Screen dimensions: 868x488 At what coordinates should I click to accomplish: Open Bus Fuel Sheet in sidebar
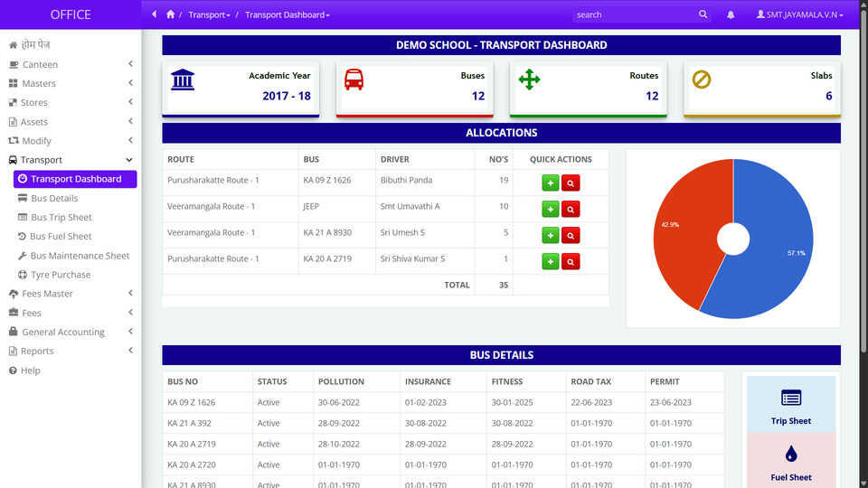[61, 236]
